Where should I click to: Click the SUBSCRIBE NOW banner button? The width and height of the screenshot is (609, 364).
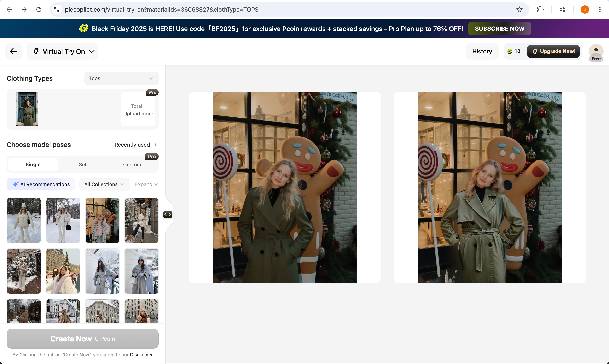point(499,29)
